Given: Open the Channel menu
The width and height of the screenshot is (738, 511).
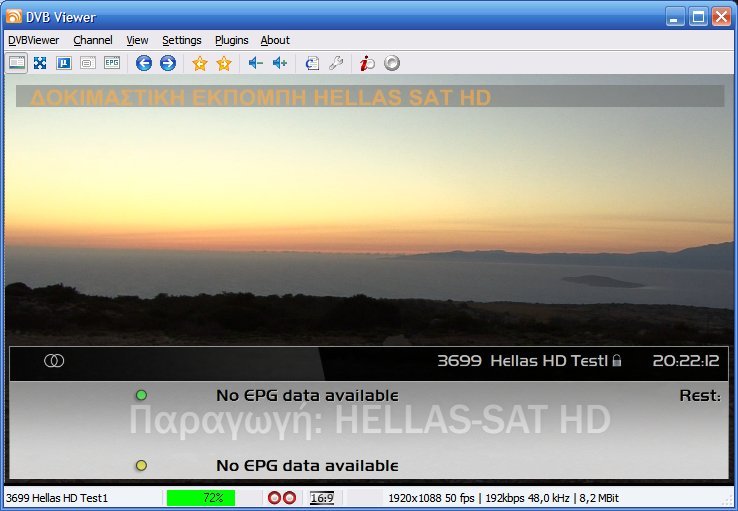Looking at the screenshot, I should [x=93, y=40].
